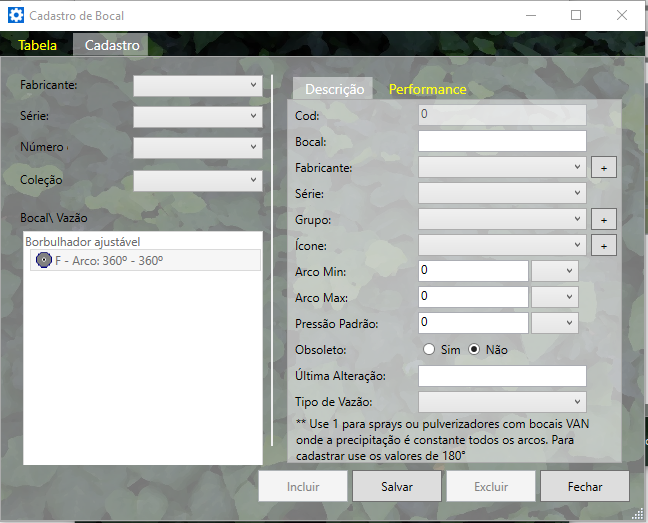Maximize the Cadastro de Bocal window
The width and height of the screenshot is (648, 523).
pyautogui.click(x=576, y=16)
